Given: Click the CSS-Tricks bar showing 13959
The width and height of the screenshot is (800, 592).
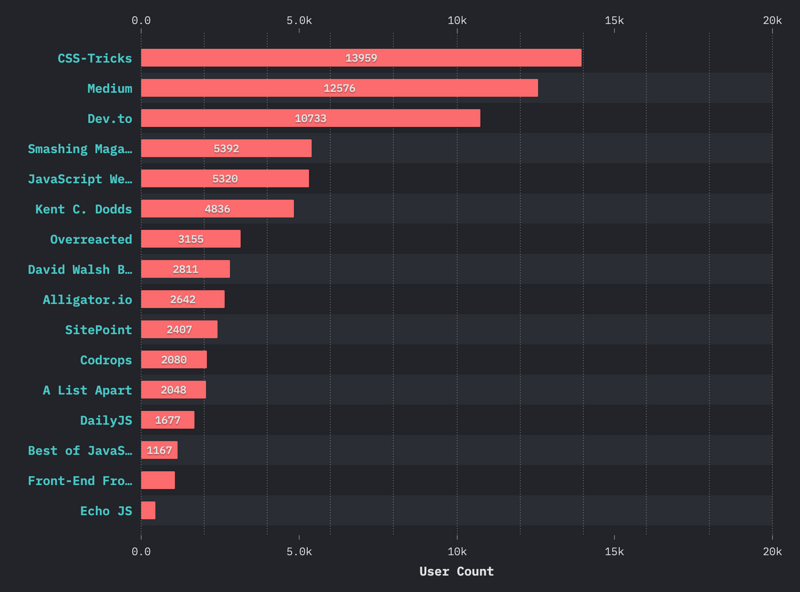Looking at the screenshot, I should point(361,58).
